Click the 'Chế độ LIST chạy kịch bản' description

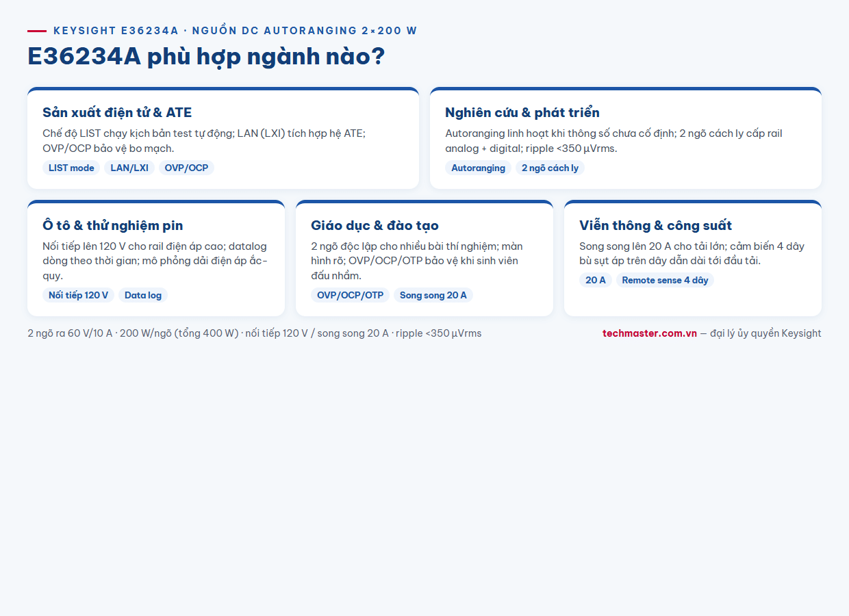point(204,140)
